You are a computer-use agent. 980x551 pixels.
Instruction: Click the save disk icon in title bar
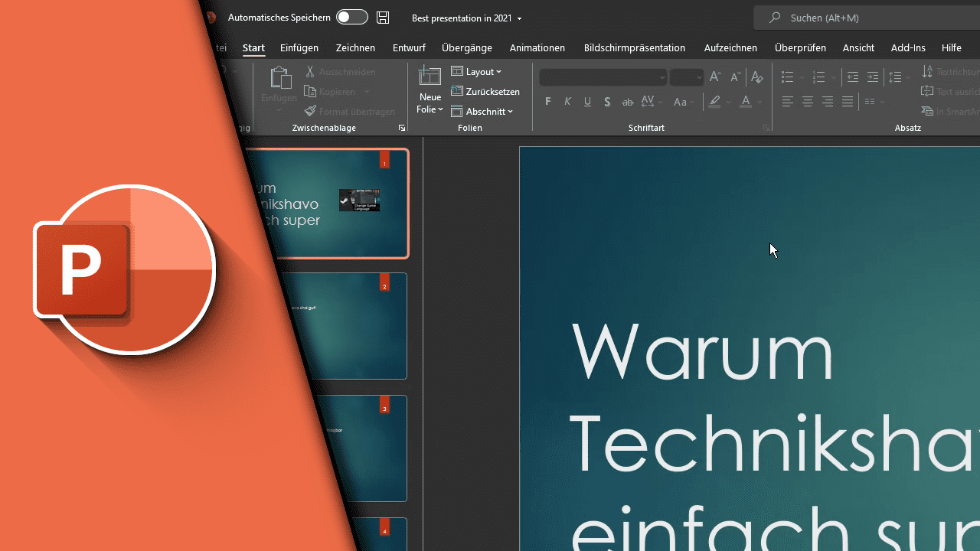point(383,18)
